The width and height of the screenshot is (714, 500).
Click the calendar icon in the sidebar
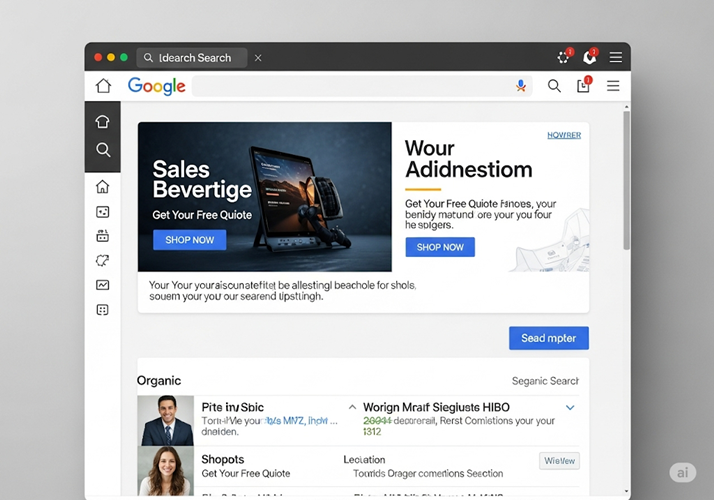click(102, 235)
